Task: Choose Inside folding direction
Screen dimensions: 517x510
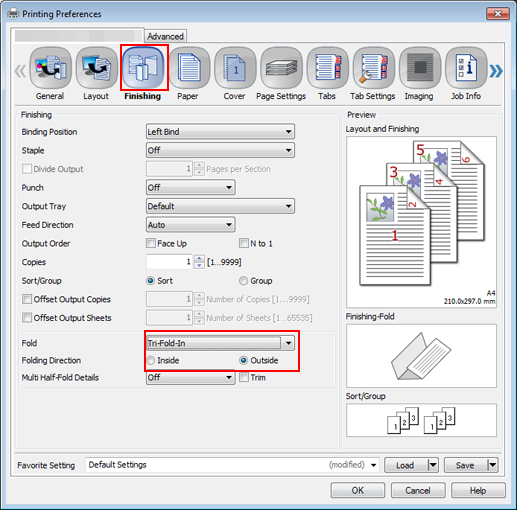Action: click(x=151, y=360)
